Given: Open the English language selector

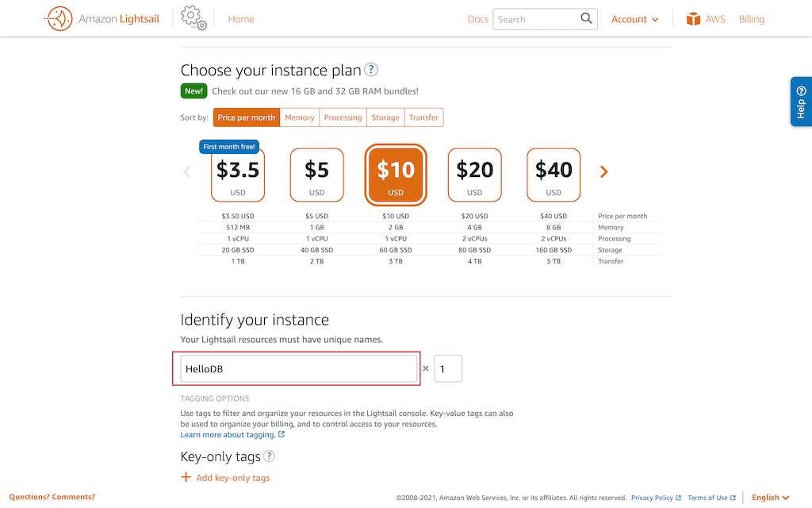Looking at the screenshot, I should pos(770,497).
